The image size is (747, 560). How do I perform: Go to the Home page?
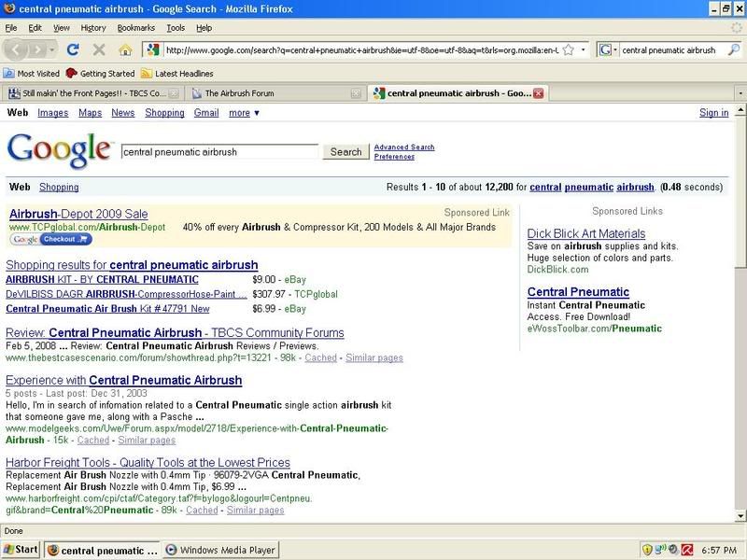125,49
